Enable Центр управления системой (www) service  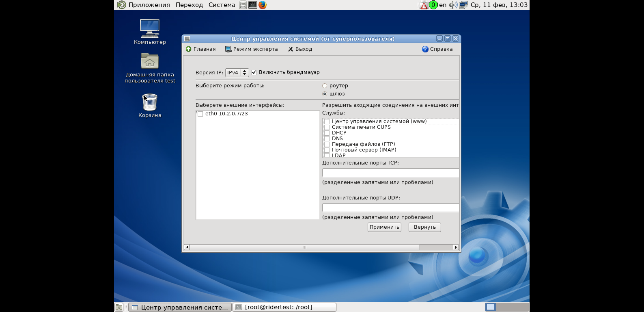click(327, 121)
